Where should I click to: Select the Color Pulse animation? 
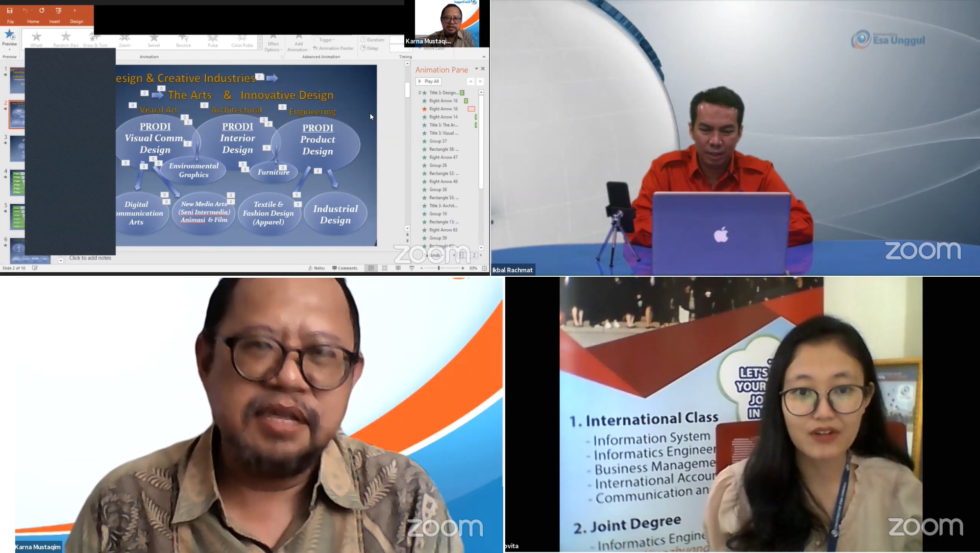click(242, 40)
